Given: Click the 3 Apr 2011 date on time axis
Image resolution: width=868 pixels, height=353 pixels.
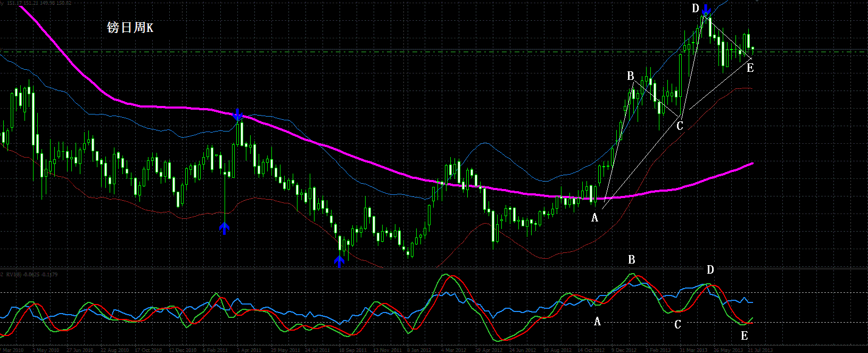Looking at the screenshot, I should (249, 350).
